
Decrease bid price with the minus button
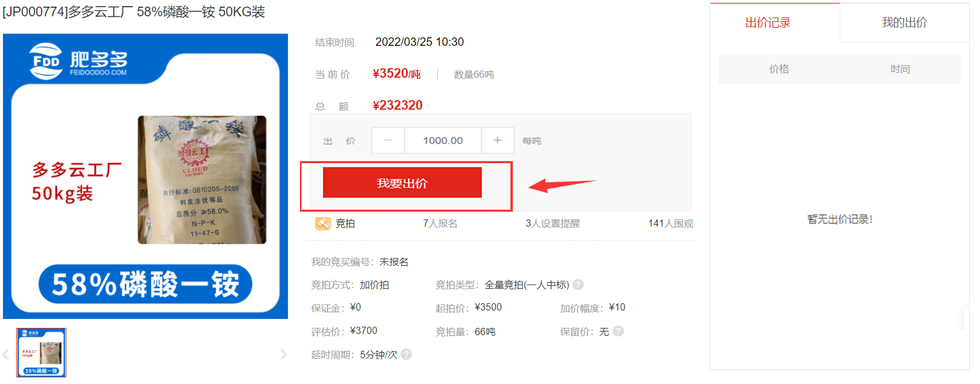pos(388,140)
